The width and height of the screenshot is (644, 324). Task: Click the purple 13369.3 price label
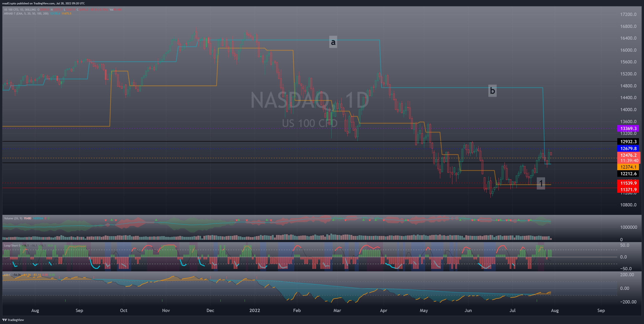tap(629, 128)
